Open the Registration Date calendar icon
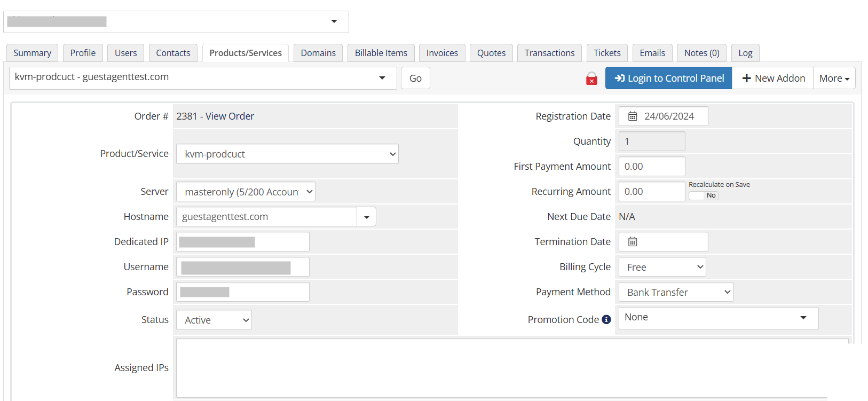The width and height of the screenshot is (868, 401). click(633, 116)
